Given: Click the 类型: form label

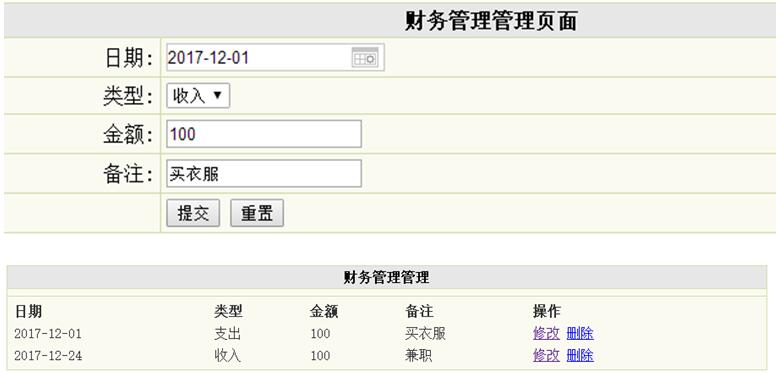Looking at the screenshot, I should 129,96.
